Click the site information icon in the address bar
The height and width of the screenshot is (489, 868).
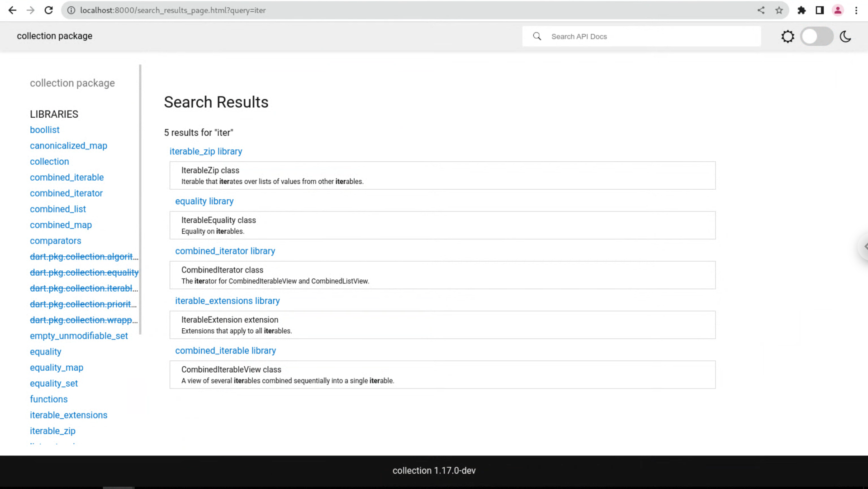coord(71,10)
